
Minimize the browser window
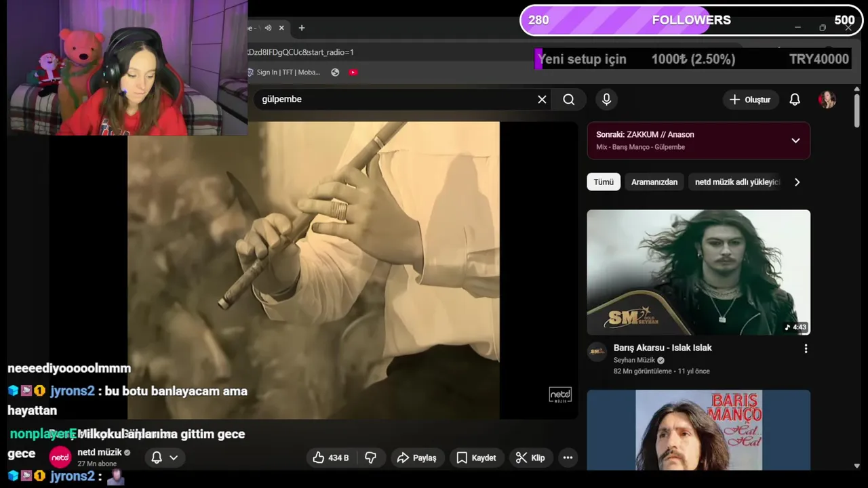click(797, 28)
